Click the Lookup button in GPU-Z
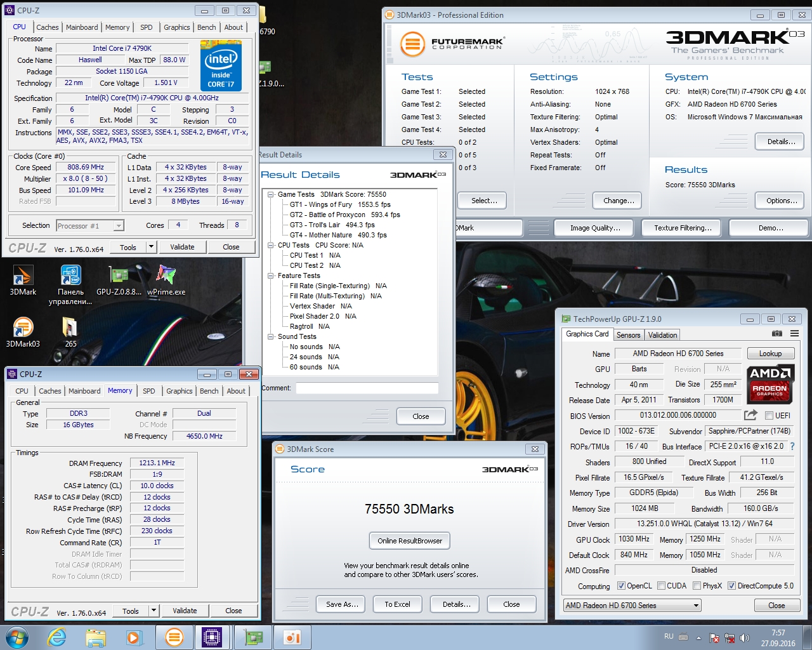 coord(770,354)
